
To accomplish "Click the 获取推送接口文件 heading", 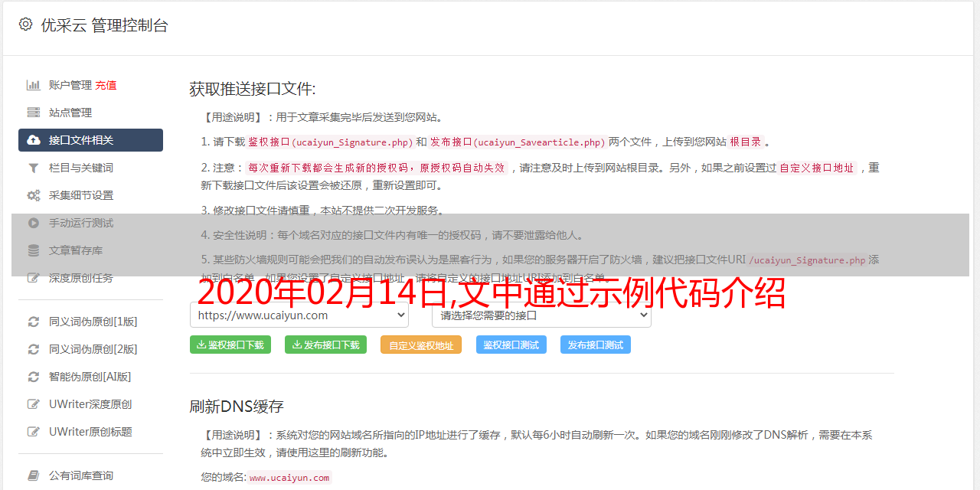I will click(253, 89).
